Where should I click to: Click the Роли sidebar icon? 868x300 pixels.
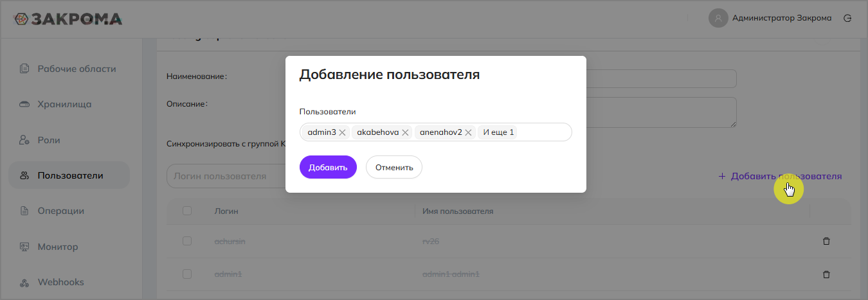(24, 139)
